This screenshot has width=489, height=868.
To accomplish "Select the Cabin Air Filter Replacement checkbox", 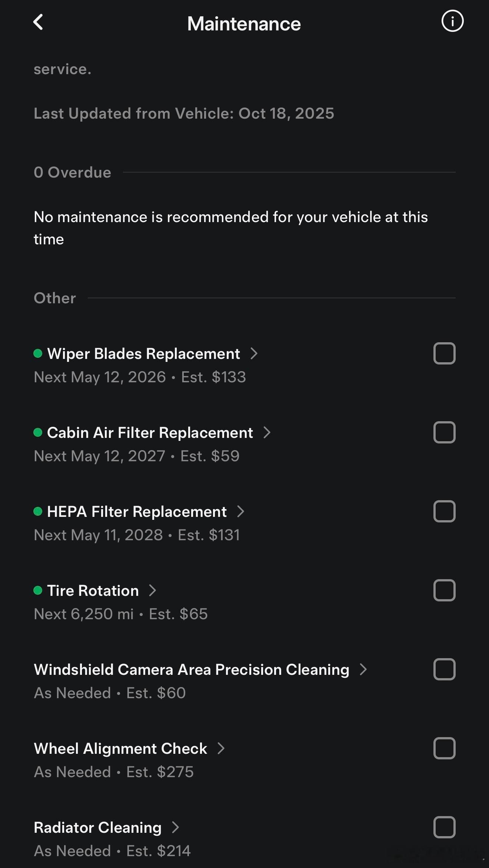I will point(444,432).
